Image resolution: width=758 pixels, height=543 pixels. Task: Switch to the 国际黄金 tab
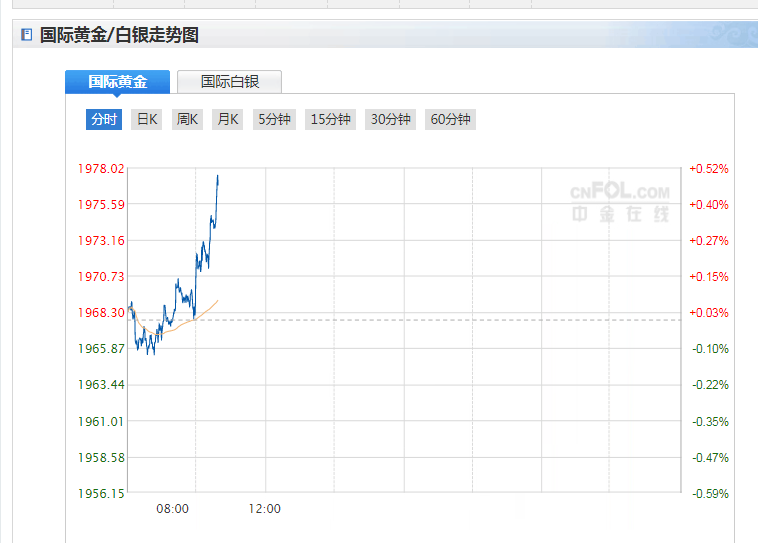[117, 82]
